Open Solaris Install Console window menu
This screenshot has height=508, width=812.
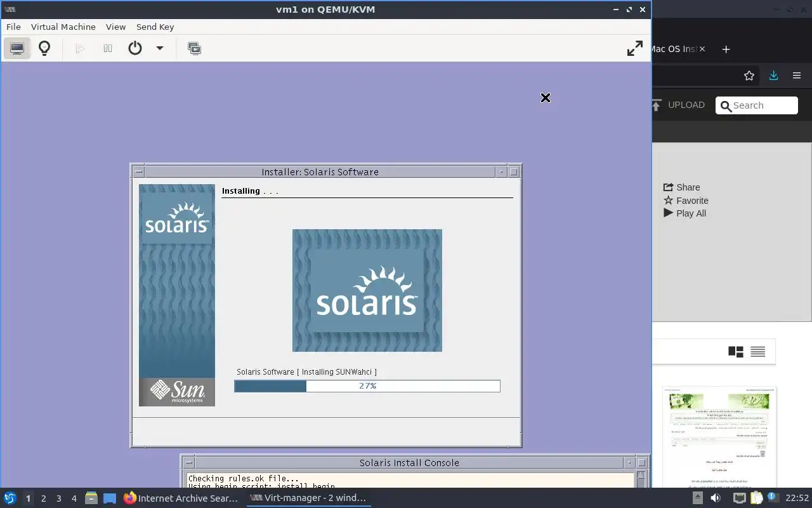point(188,462)
